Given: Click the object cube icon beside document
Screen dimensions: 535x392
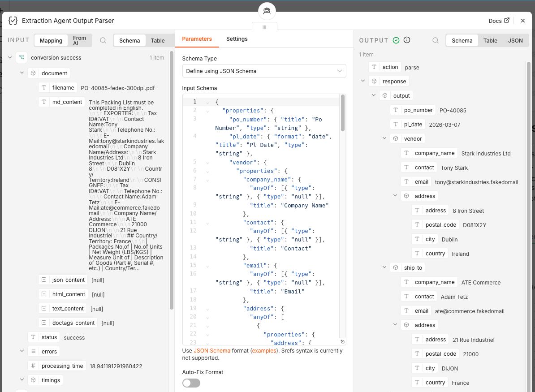Looking at the screenshot, I should coord(33,73).
